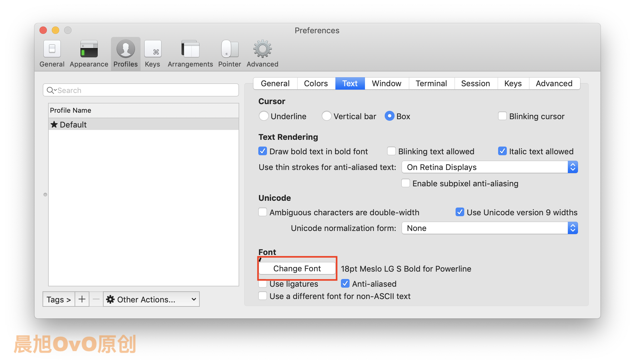The width and height of the screenshot is (635, 364).
Task: Disable the Anti-aliased checkbox
Action: coord(345,284)
